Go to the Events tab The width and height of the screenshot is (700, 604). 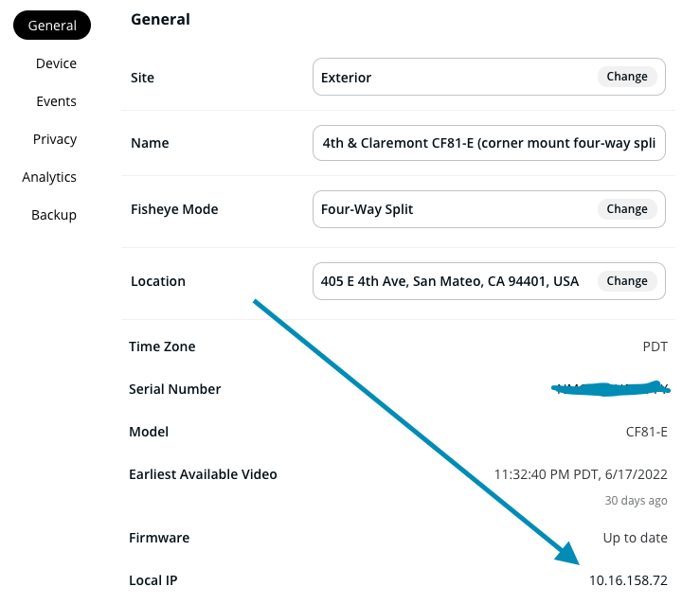(56, 101)
